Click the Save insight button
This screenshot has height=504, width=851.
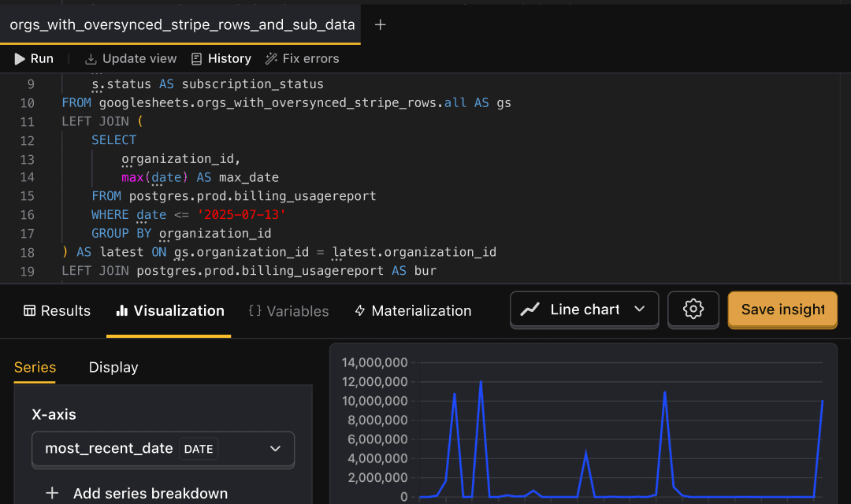tap(782, 309)
